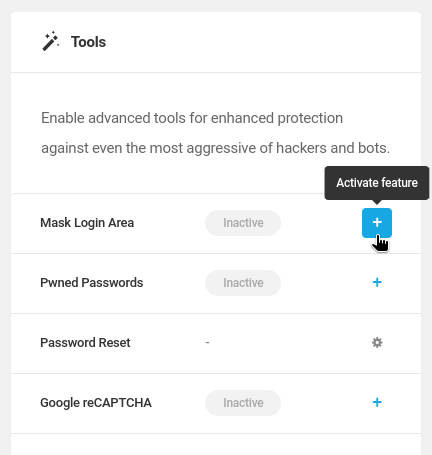
Task: Select the Google reCAPTCHA row label
Action: tap(96, 403)
